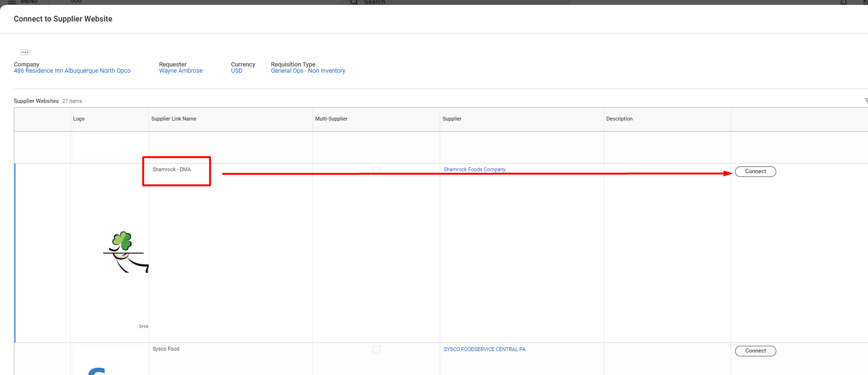Open the table filter icon
This screenshot has height=375, width=868.
pyautogui.click(x=866, y=101)
